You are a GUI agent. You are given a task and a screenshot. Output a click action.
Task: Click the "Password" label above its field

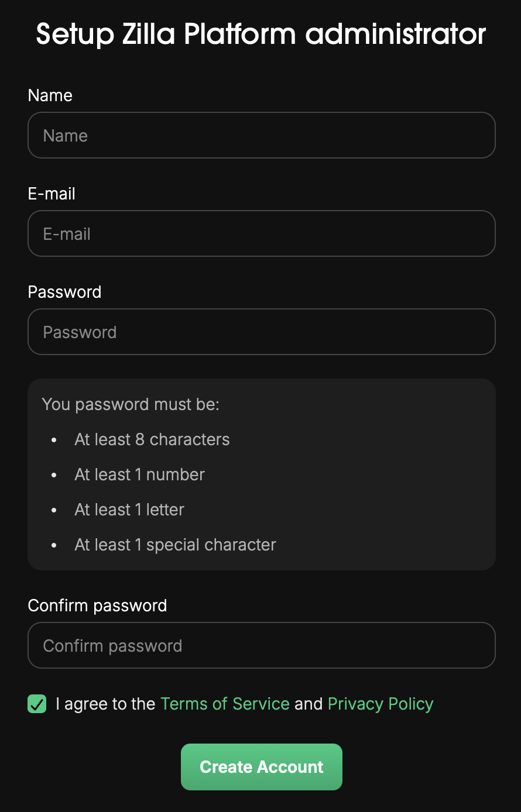[x=64, y=292]
